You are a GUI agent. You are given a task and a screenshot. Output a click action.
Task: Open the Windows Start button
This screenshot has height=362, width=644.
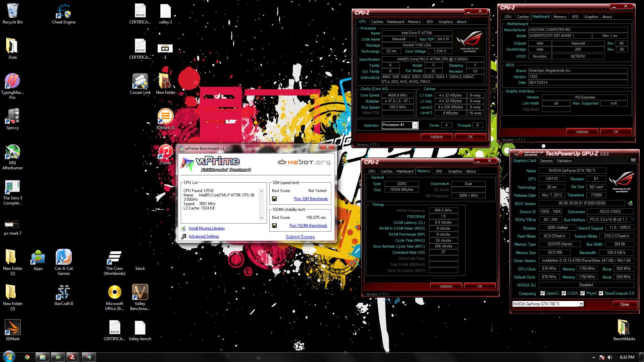(9, 357)
